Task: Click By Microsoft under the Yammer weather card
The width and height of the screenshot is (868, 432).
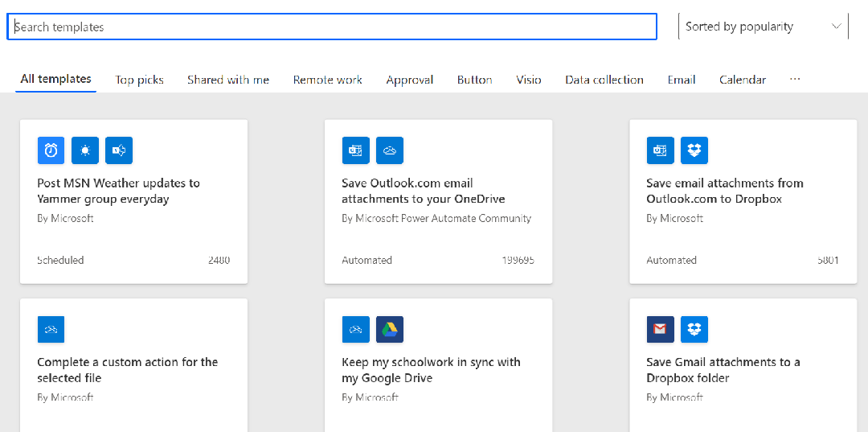Action: pyautogui.click(x=65, y=218)
